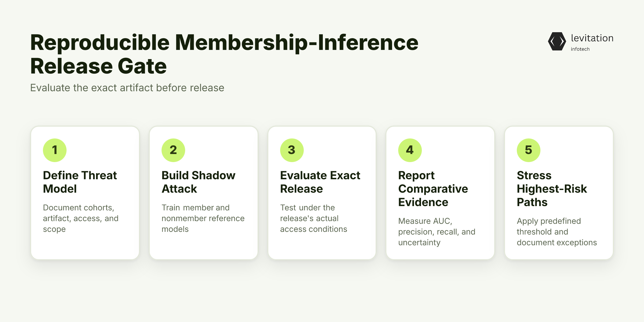Click the step 5 number badge
This screenshot has width=644, height=322.
pos(529,150)
